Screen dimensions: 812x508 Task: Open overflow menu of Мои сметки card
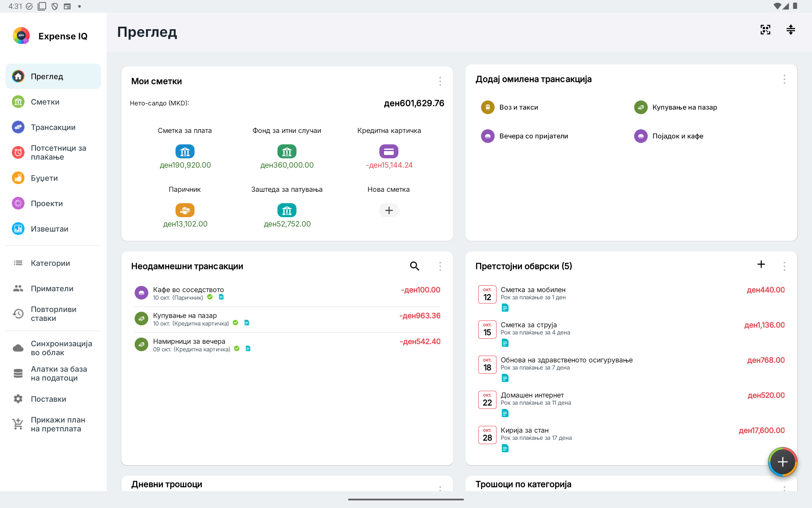click(440, 81)
